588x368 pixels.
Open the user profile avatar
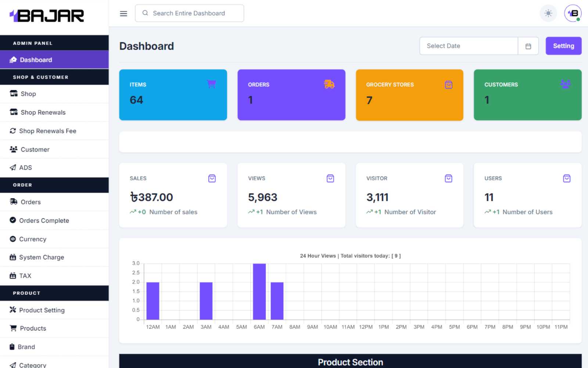573,13
